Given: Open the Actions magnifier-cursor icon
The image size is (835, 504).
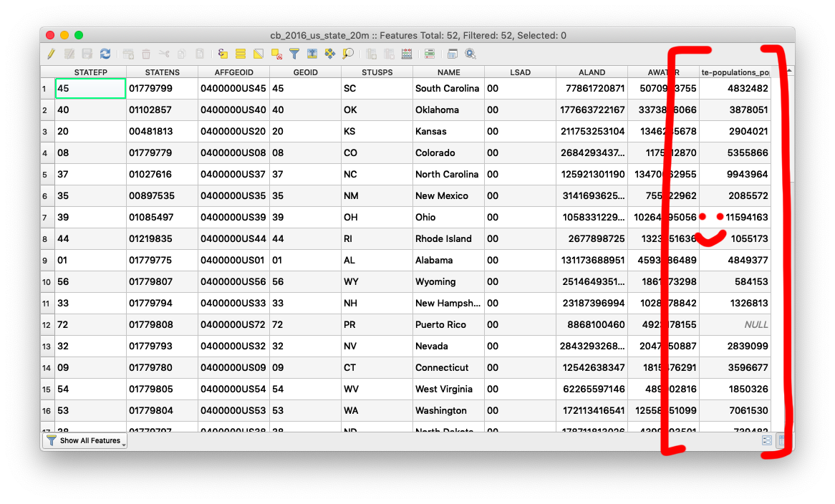Looking at the screenshot, I should [470, 54].
